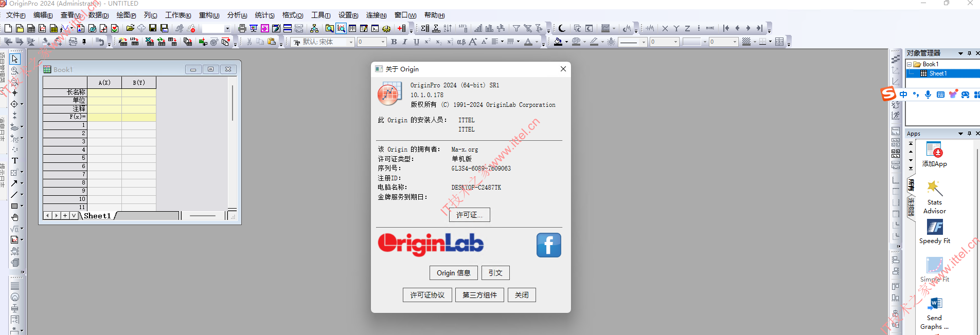Click the Undo arrow icon

pyautogui.click(x=100, y=42)
